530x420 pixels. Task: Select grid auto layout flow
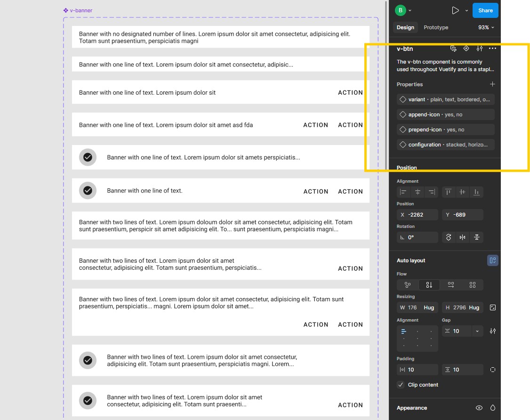click(x=473, y=285)
